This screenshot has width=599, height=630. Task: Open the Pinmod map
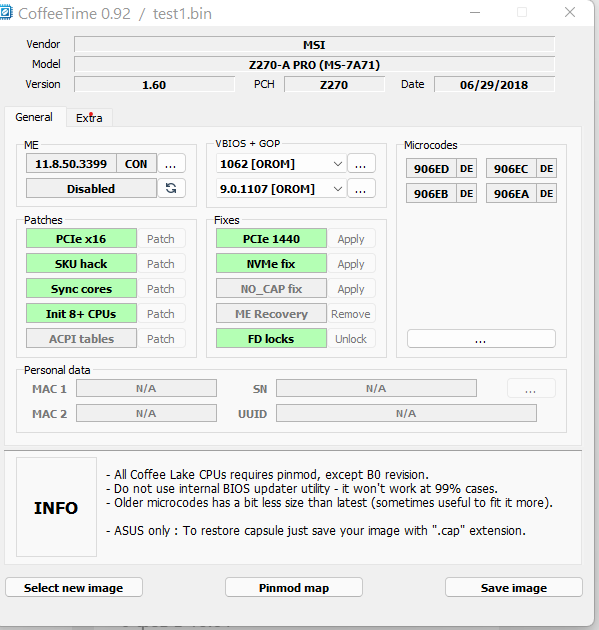click(294, 587)
